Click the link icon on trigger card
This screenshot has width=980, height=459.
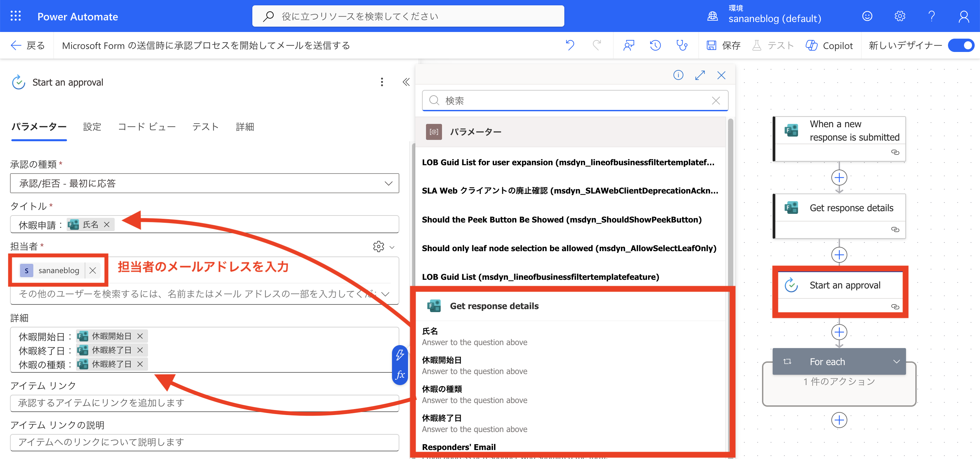[x=895, y=152]
